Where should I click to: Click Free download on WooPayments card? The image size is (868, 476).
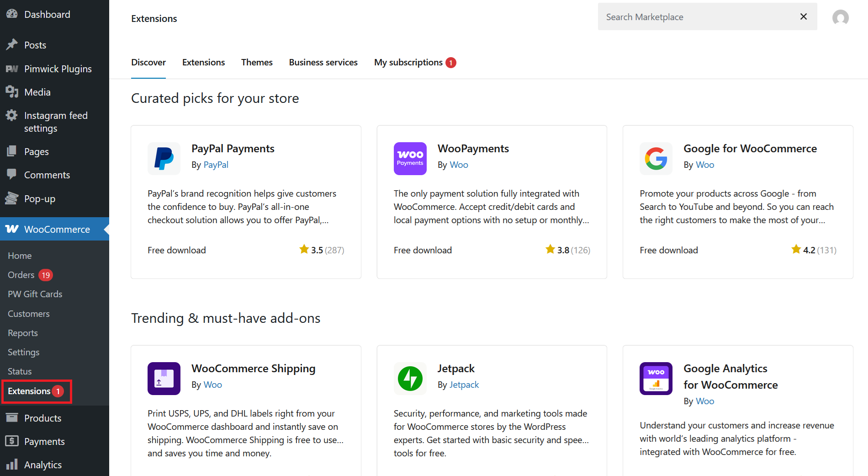[423, 250]
